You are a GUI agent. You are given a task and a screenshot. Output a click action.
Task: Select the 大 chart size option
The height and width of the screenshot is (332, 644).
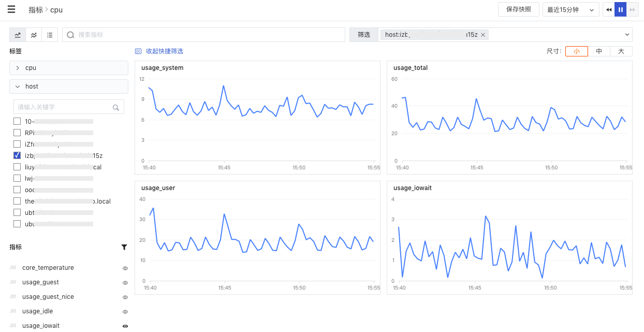[621, 51]
